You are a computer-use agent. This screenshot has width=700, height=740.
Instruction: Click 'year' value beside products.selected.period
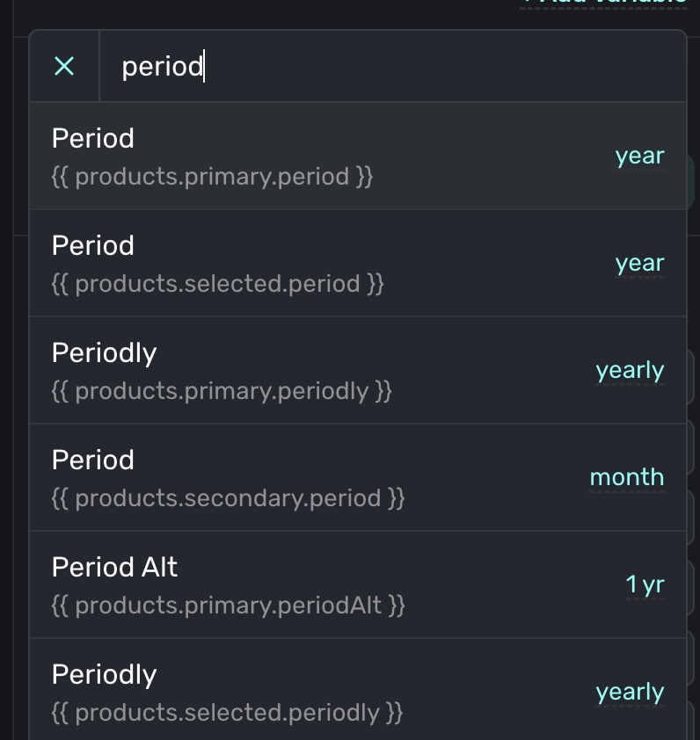639,263
